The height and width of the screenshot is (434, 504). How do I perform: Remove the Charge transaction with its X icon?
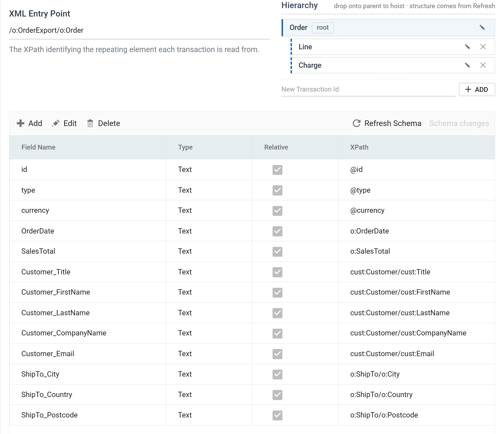point(483,65)
